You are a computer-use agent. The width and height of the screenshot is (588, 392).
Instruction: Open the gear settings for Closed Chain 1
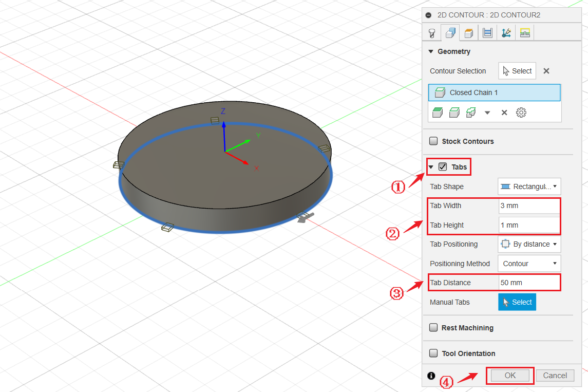coord(521,112)
